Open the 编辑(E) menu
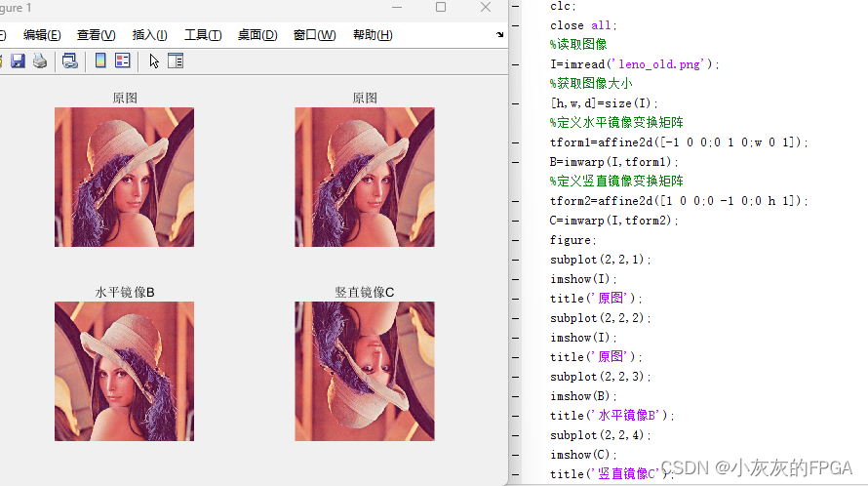 42,35
